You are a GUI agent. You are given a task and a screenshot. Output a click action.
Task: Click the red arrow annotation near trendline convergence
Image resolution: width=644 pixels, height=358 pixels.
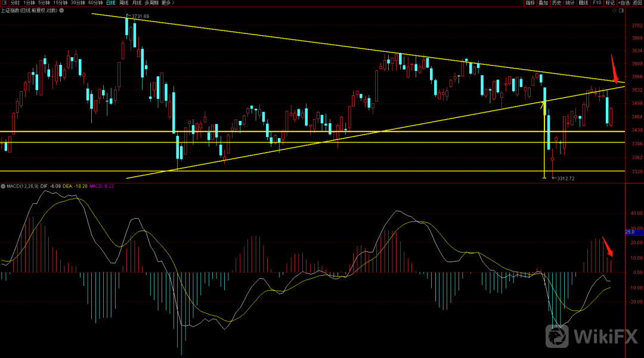click(x=614, y=66)
